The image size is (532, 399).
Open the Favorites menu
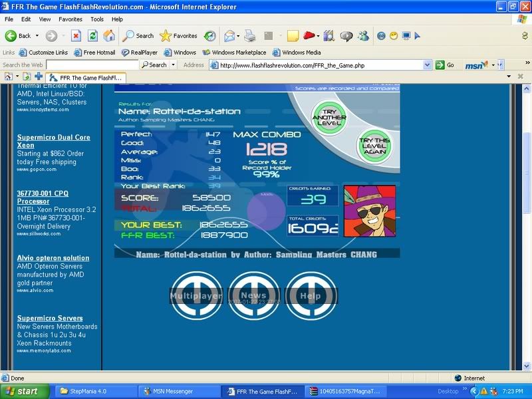tap(70, 19)
